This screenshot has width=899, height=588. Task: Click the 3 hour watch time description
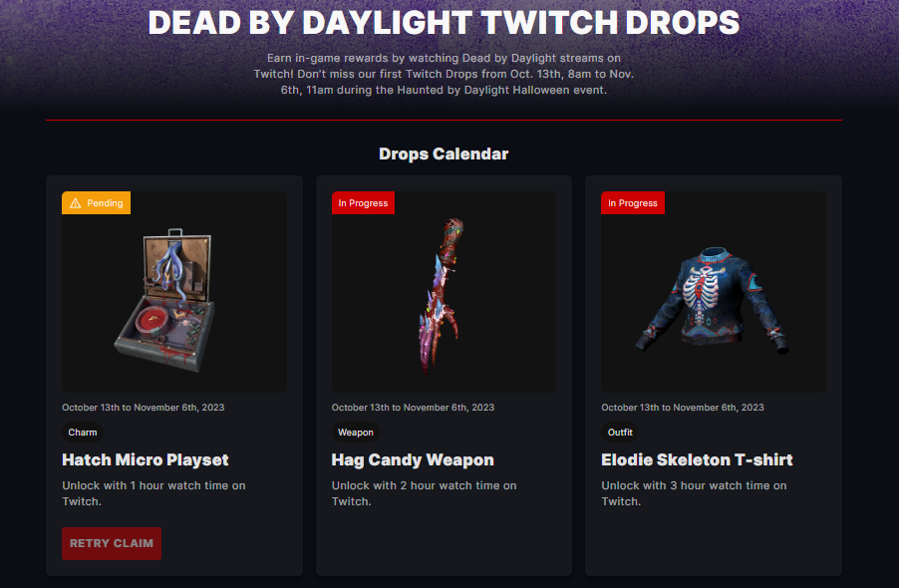tap(694, 493)
